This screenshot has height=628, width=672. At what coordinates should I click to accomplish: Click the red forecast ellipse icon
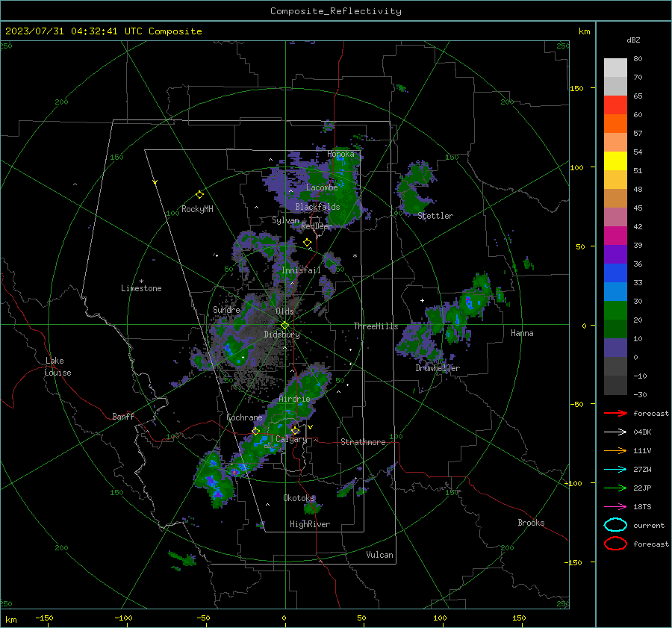(615, 544)
